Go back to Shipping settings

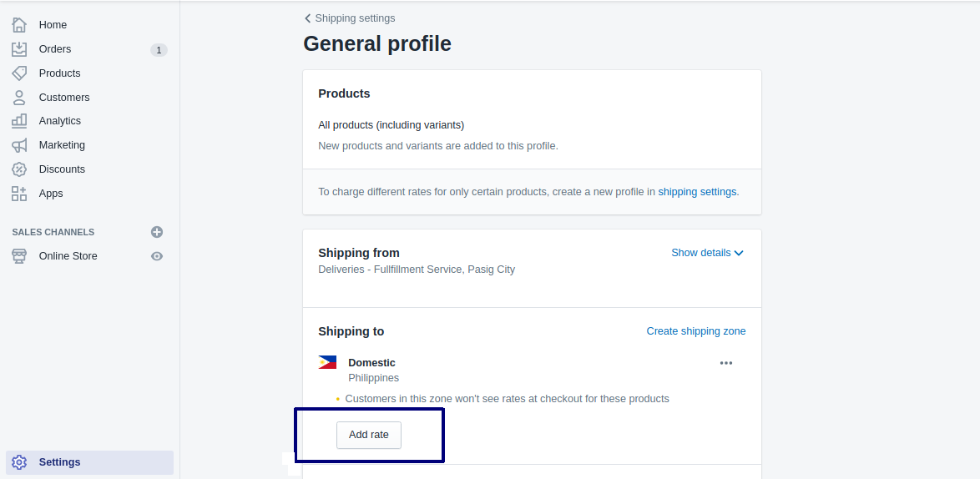click(x=350, y=18)
